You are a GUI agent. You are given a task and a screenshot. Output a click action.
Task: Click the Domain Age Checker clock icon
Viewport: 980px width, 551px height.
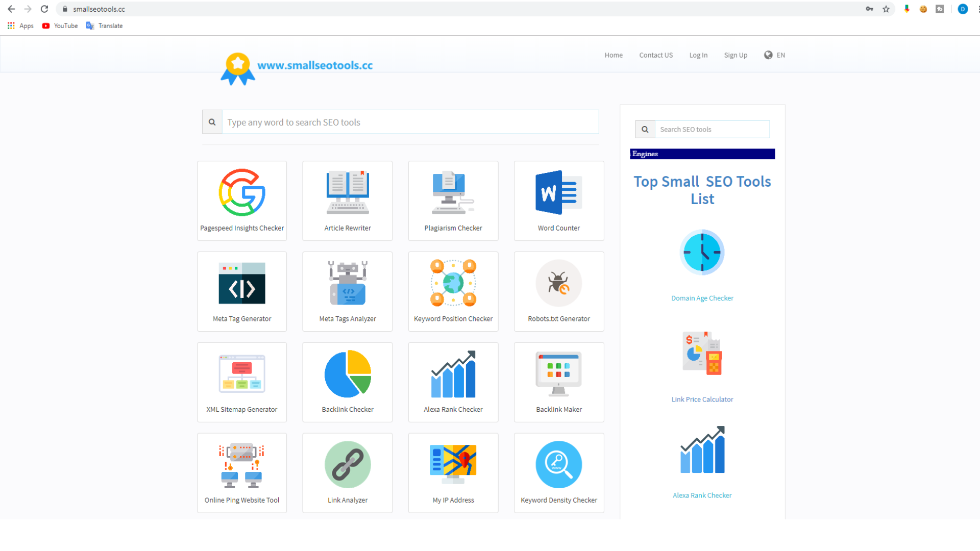point(702,252)
